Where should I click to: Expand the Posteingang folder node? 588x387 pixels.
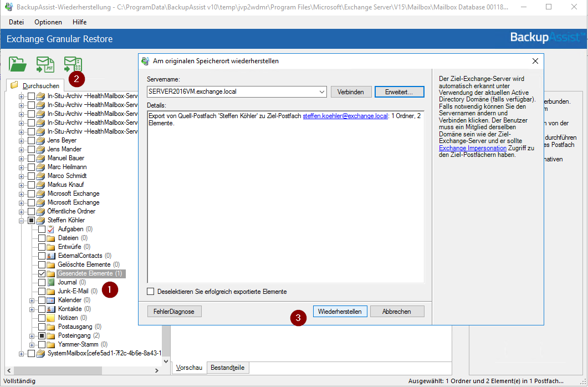(32, 336)
